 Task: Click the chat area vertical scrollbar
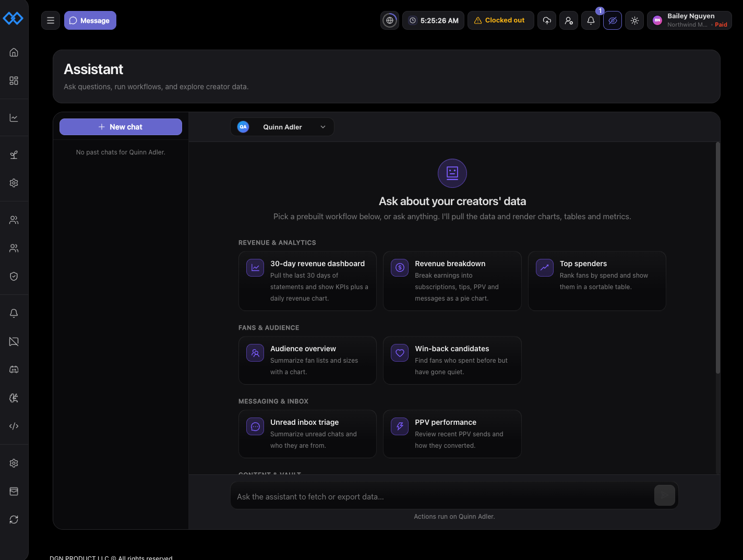[x=718, y=258]
